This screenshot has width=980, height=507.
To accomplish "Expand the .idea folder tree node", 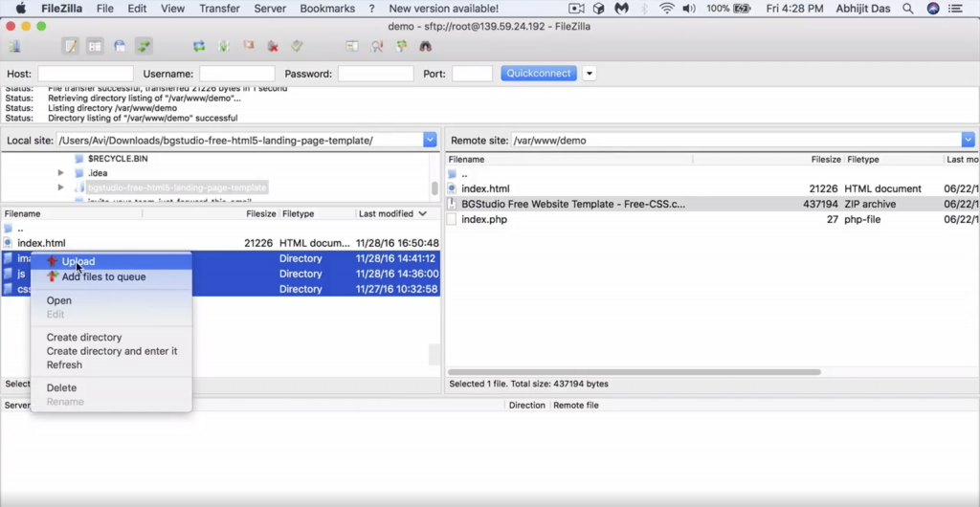I will click(x=60, y=173).
